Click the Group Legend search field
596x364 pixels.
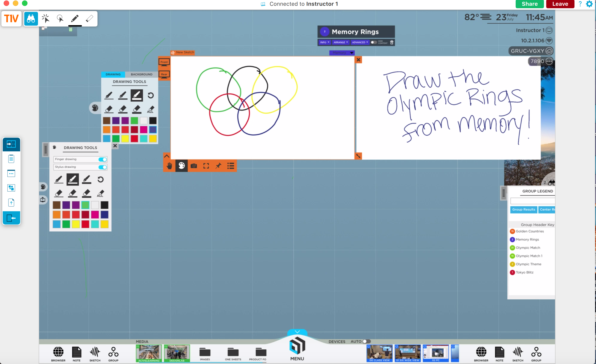point(532,201)
